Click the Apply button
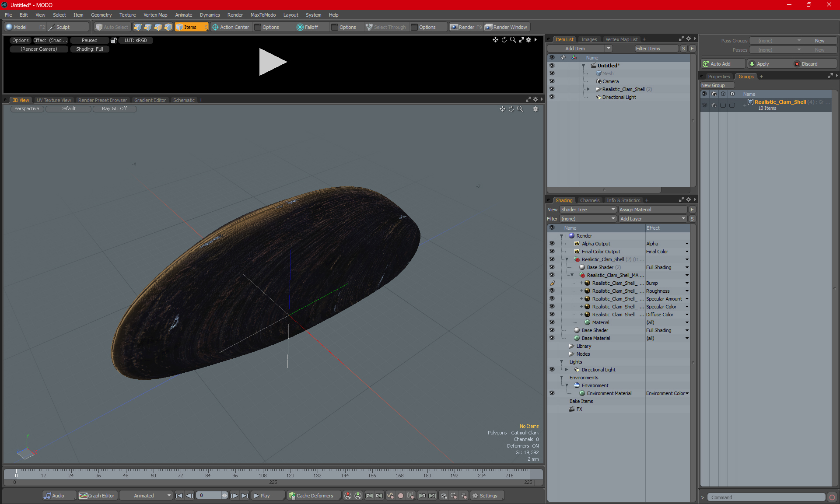 point(769,64)
